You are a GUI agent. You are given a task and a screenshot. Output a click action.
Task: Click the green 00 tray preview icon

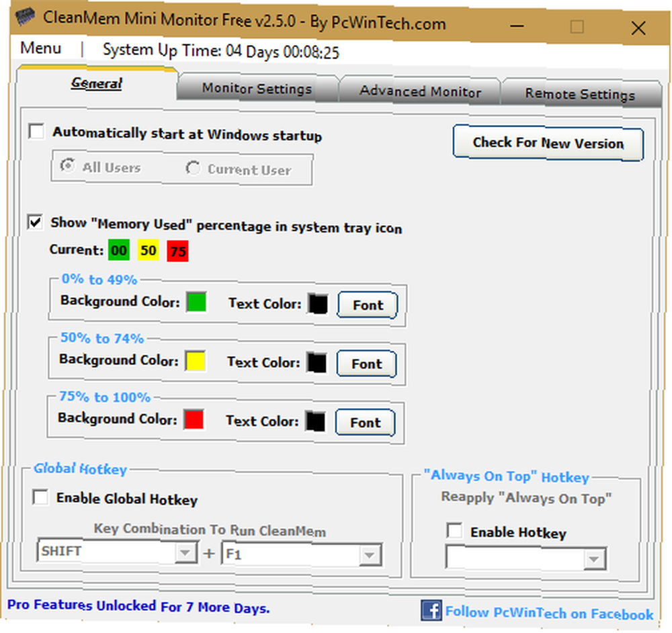[x=119, y=250]
